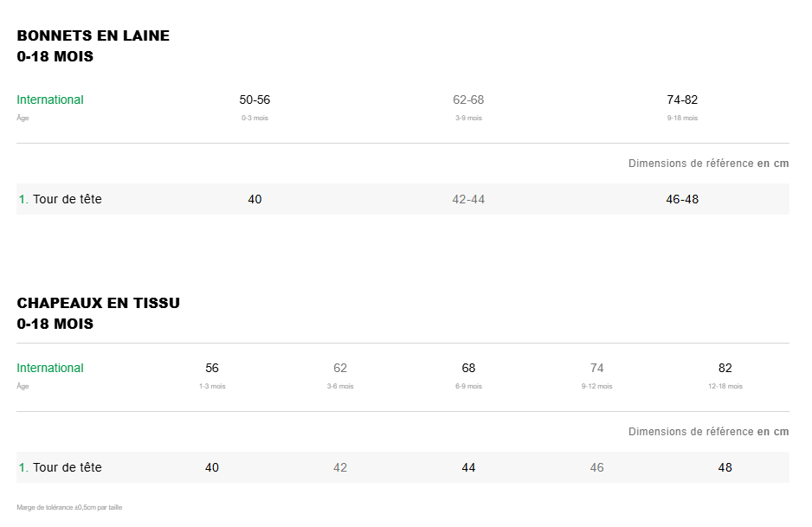Viewport: 812px width, 527px height.
Task: Select the 74-82 size column header
Action: point(682,100)
